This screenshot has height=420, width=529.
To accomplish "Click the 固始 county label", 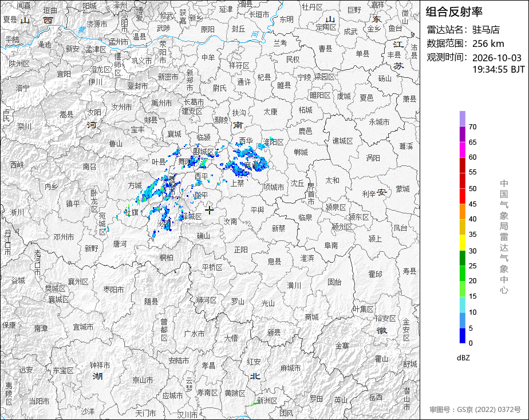I will click(334, 282).
